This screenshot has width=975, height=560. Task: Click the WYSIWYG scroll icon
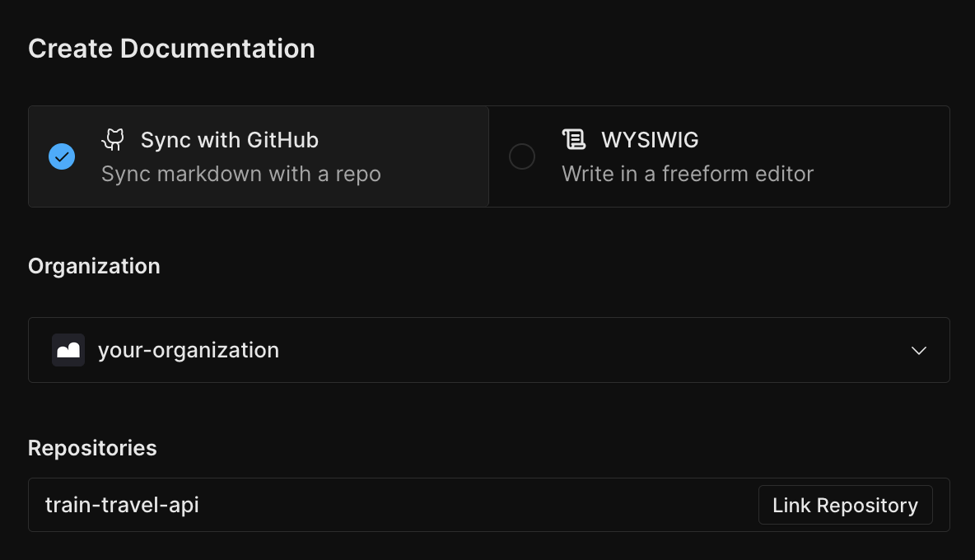(x=573, y=139)
